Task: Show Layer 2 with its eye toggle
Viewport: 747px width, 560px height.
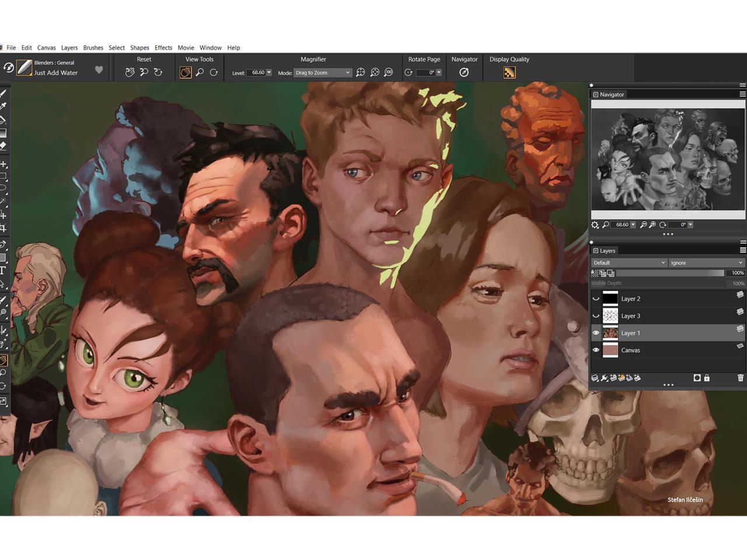Action: 596,299
